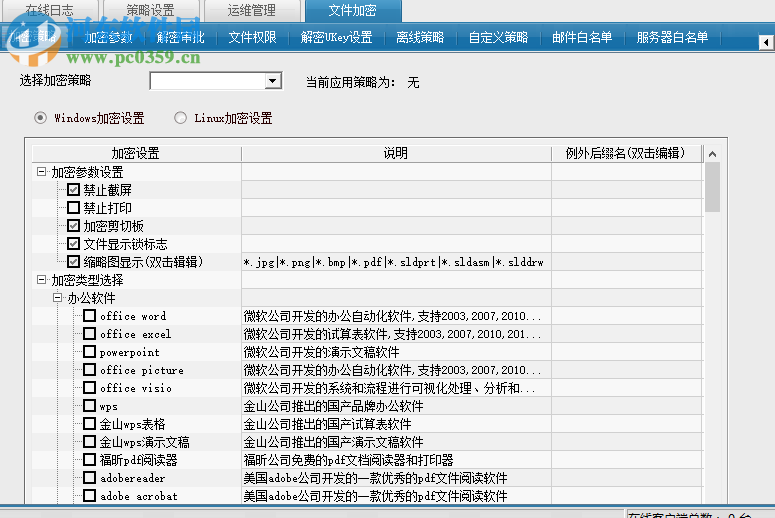The width and height of the screenshot is (775, 518).
Task: Open the 邮件白名单 sub-tab
Action: click(582, 37)
